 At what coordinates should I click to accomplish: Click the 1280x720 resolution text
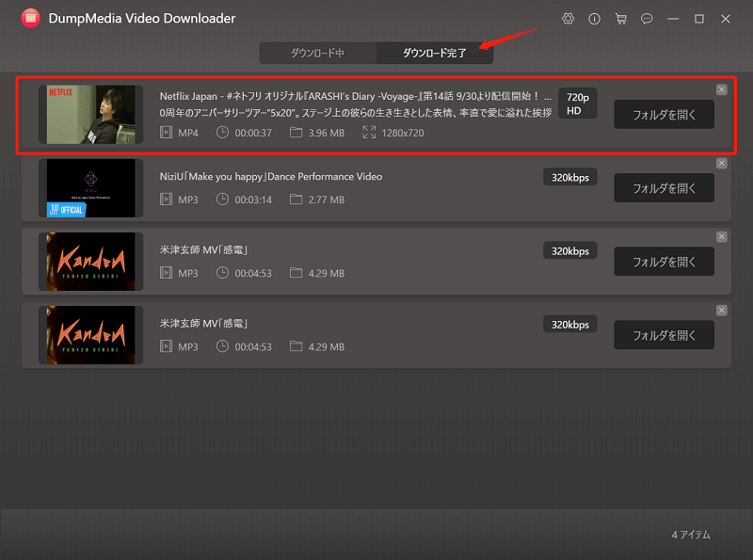pos(403,133)
